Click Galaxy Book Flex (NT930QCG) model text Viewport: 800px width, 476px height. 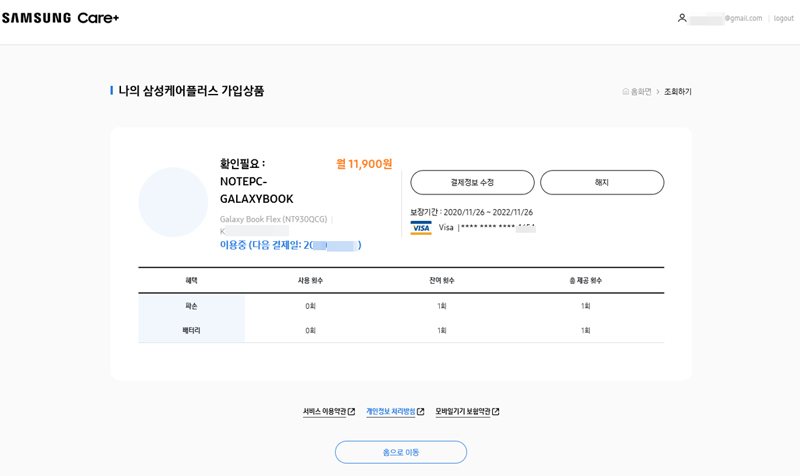[x=273, y=219]
